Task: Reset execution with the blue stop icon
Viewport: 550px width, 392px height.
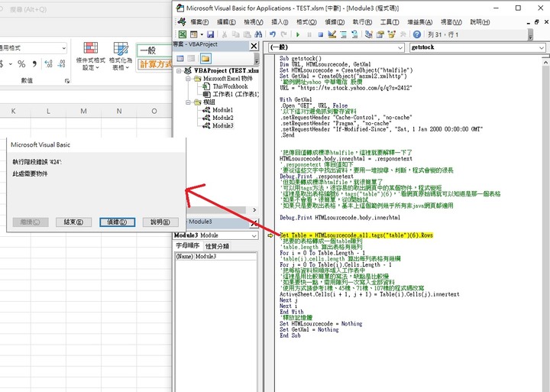Action: click(320, 34)
